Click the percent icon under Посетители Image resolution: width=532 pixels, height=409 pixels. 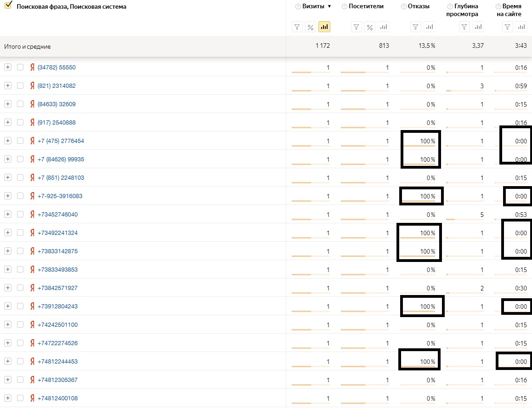coord(370,27)
